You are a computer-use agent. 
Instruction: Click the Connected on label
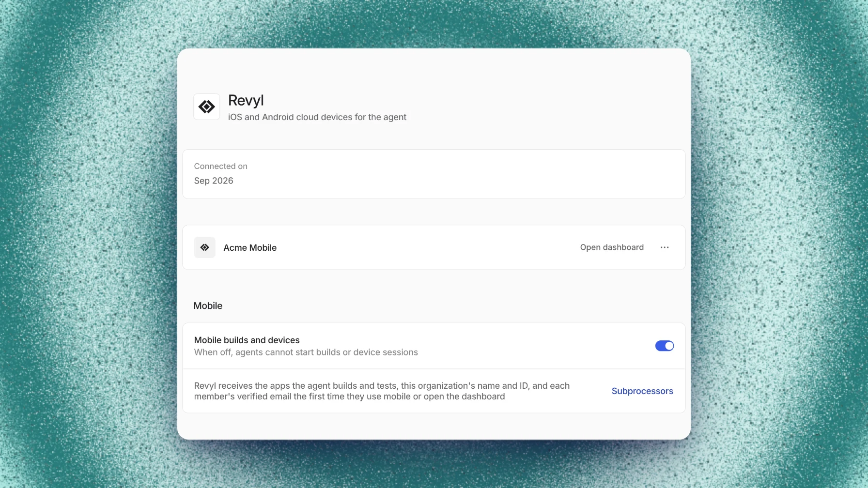pos(221,166)
